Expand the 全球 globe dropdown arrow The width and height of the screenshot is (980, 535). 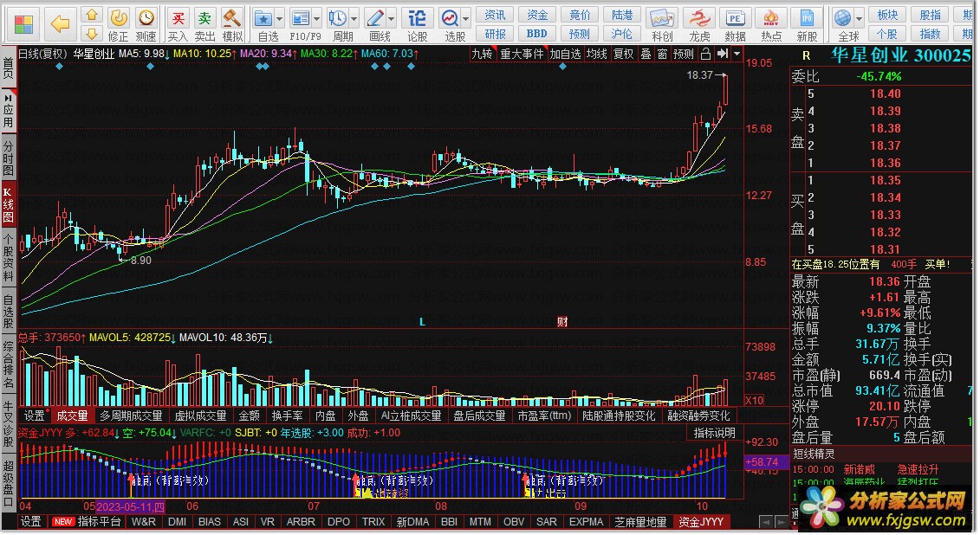coord(859,19)
